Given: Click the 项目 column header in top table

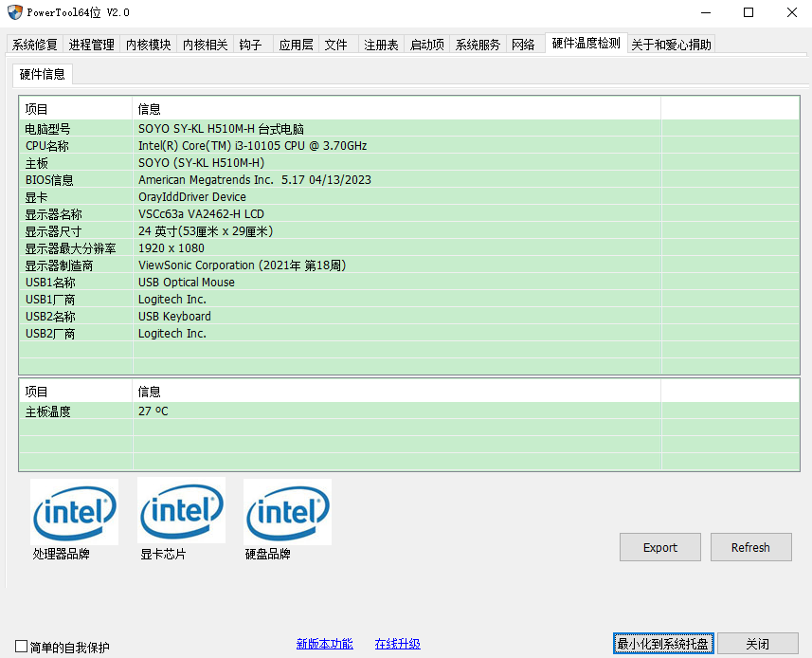Looking at the screenshot, I should pyautogui.click(x=76, y=109).
